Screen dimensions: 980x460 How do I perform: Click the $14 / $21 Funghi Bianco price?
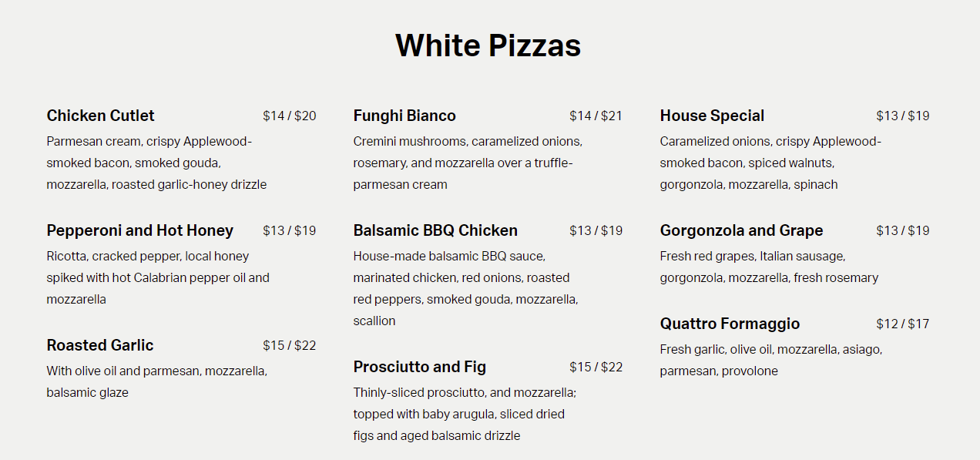click(x=596, y=116)
